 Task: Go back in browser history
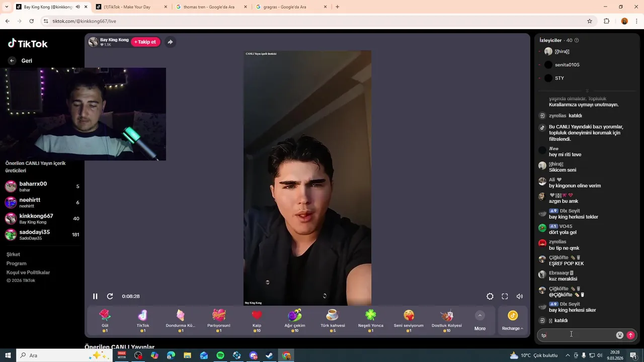point(7,21)
